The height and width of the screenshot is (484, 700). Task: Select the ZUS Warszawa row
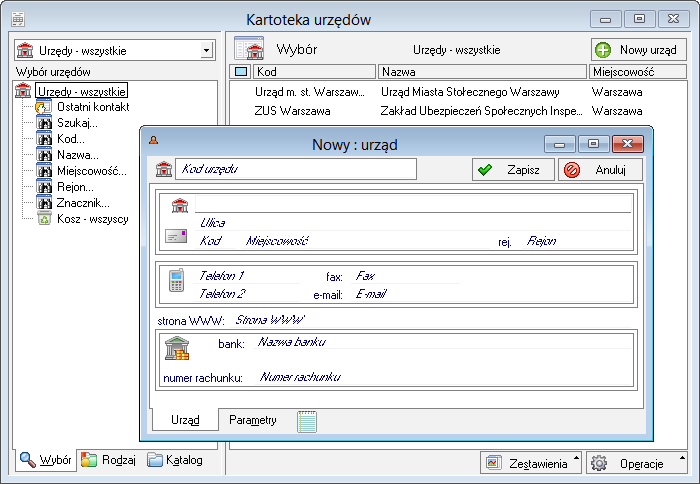click(458, 111)
